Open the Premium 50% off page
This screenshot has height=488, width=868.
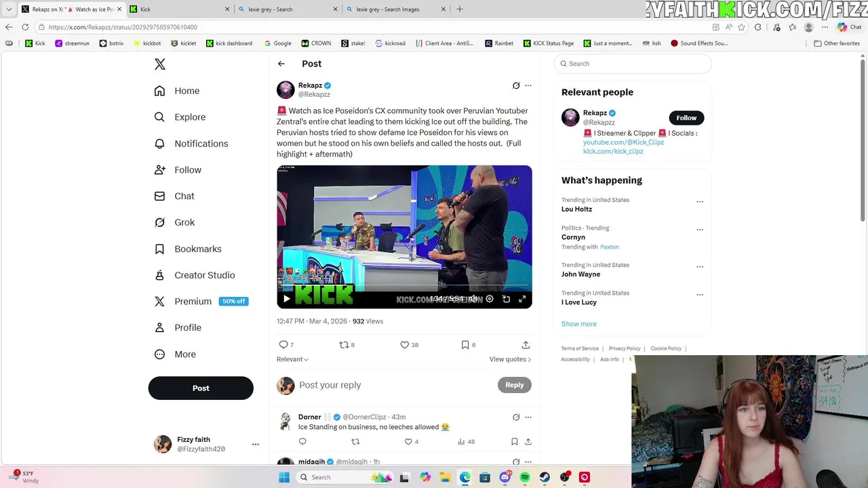(x=201, y=302)
